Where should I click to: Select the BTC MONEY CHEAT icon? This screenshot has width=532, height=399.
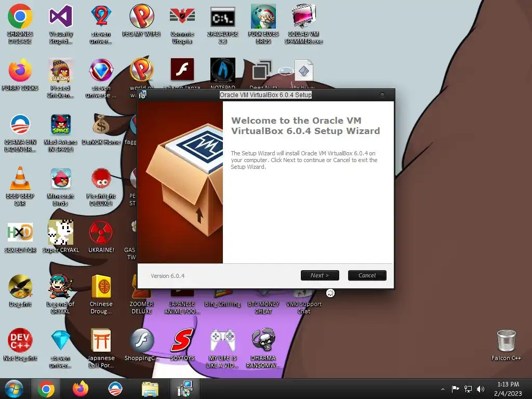click(x=263, y=302)
